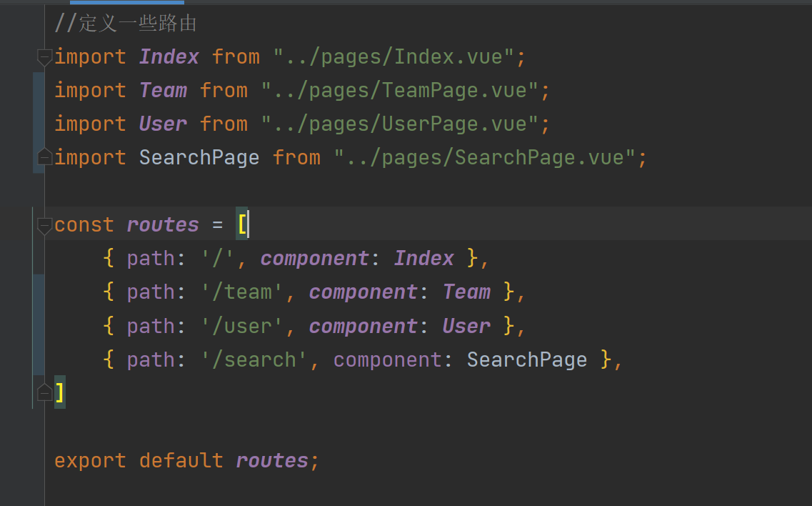Click the routes variable in const declaration

coord(163,225)
